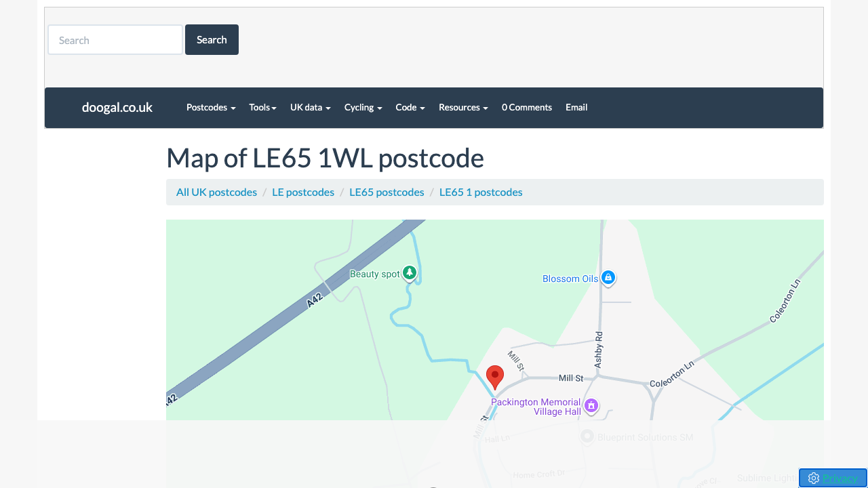
Task: Open the Resources menu
Action: (463, 107)
